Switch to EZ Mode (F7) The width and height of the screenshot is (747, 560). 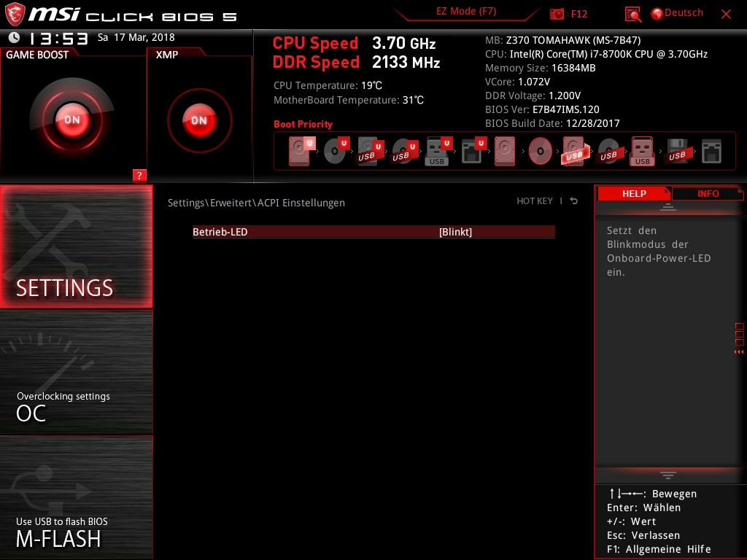point(466,11)
